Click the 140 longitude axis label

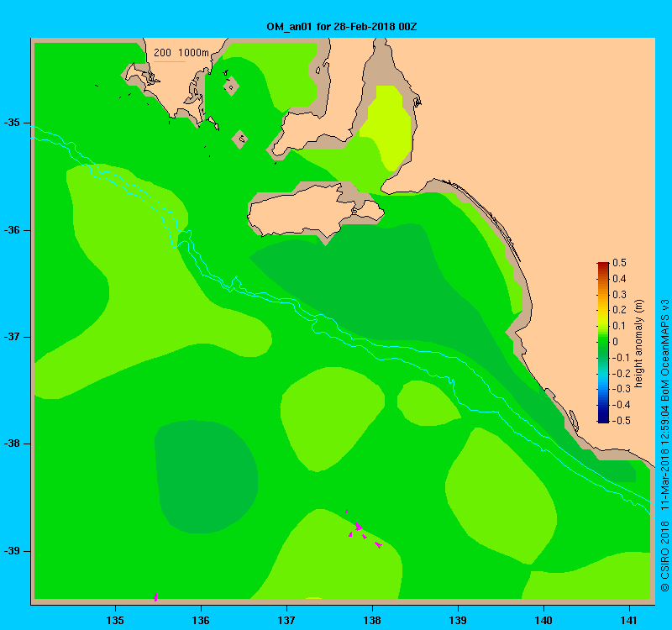543,620
